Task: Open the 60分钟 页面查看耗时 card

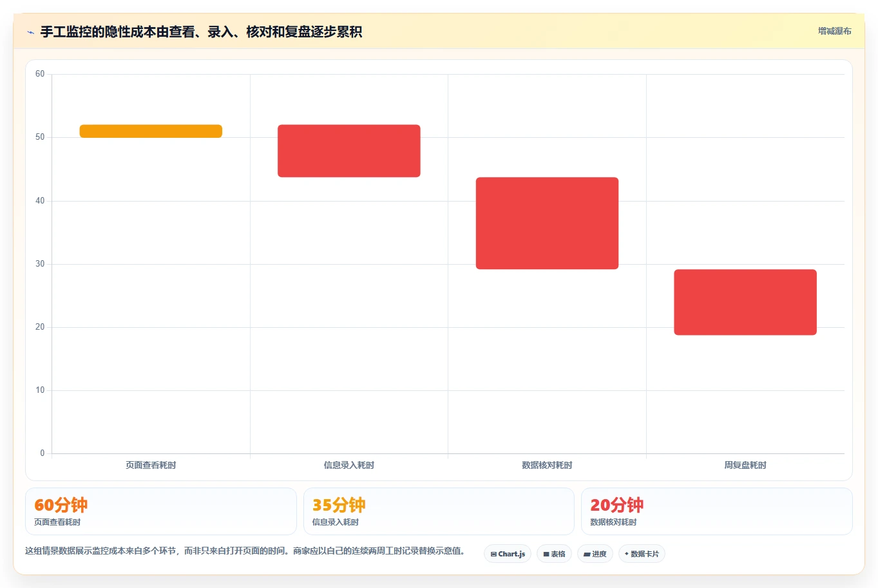Action: click(161, 511)
